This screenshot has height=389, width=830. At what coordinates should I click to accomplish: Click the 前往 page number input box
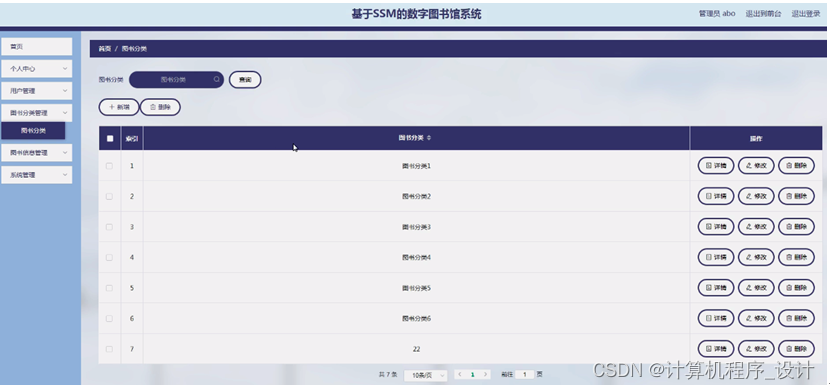(525, 374)
